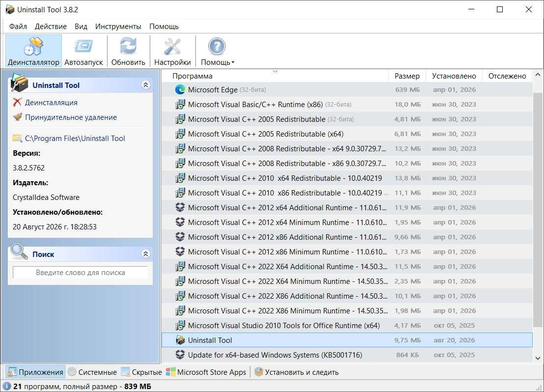Image resolution: width=544 pixels, height=392 pixels.
Task: Click icon of Visual C++ 2022 X64 Additional Runtime
Action: coord(180,267)
